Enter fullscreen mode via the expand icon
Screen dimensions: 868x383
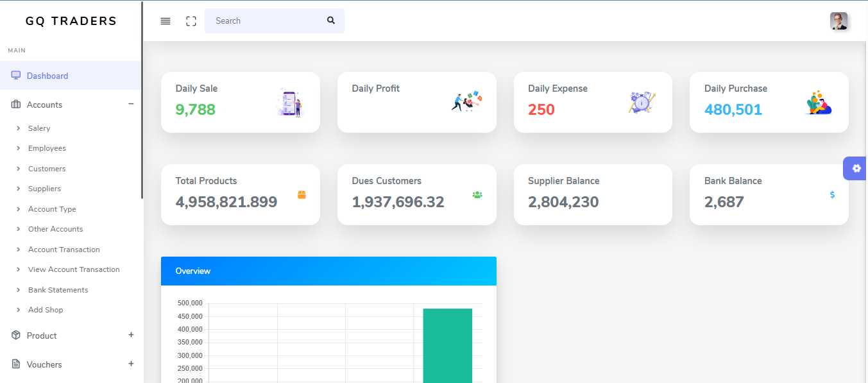click(x=191, y=21)
